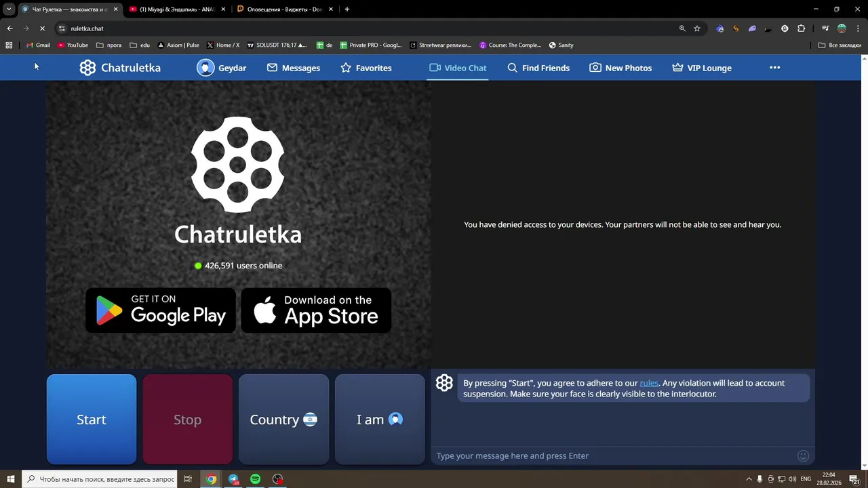The image size is (868, 488).
Task: Click the Get it on Google Play badge
Action: pyautogui.click(x=161, y=310)
